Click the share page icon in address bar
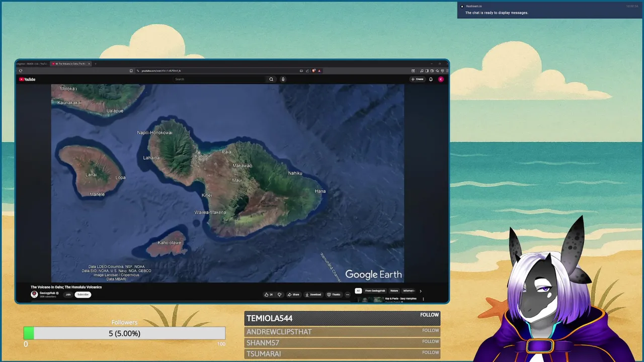Screen dimensions: 644x362 [x=307, y=71]
